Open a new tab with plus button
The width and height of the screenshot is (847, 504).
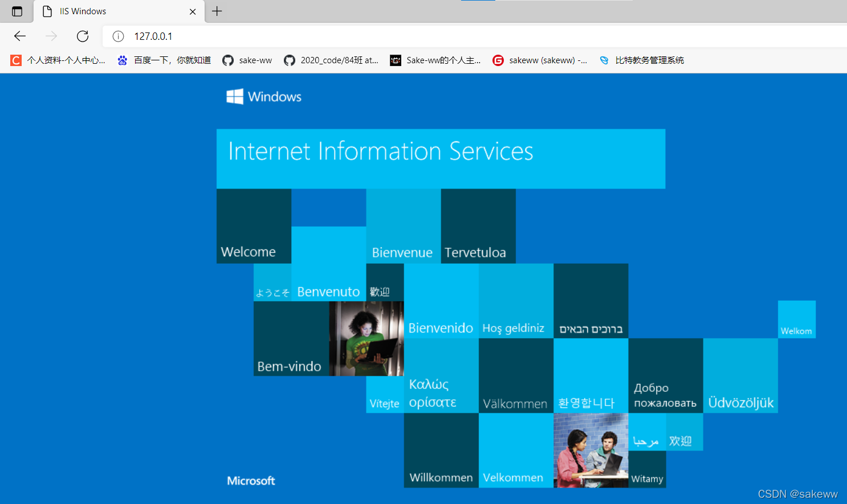[217, 11]
